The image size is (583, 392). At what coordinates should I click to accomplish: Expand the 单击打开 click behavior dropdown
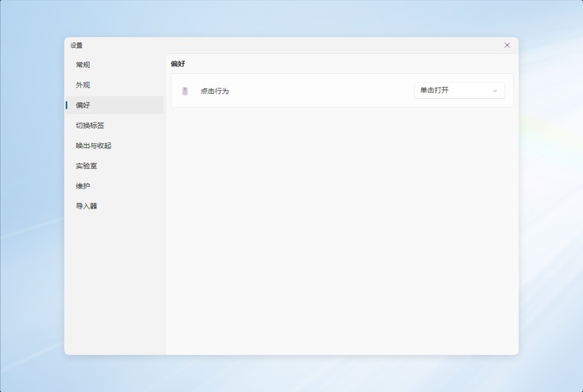coord(460,90)
